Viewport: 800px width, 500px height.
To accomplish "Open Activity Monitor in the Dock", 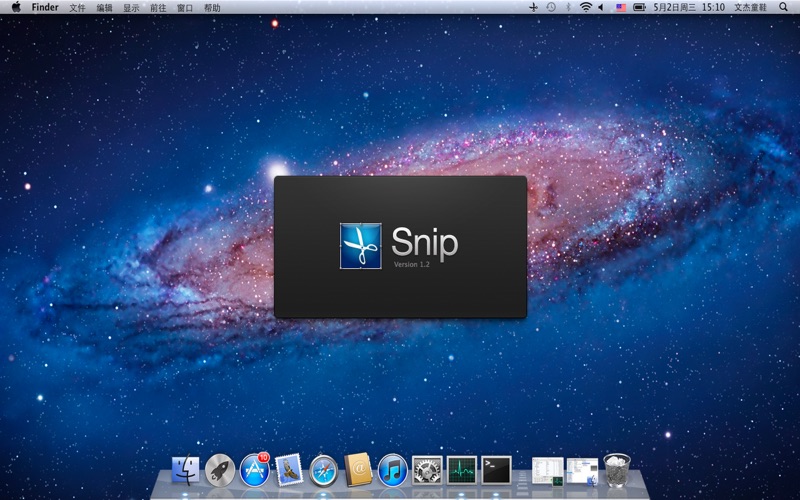I will point(462,470).
